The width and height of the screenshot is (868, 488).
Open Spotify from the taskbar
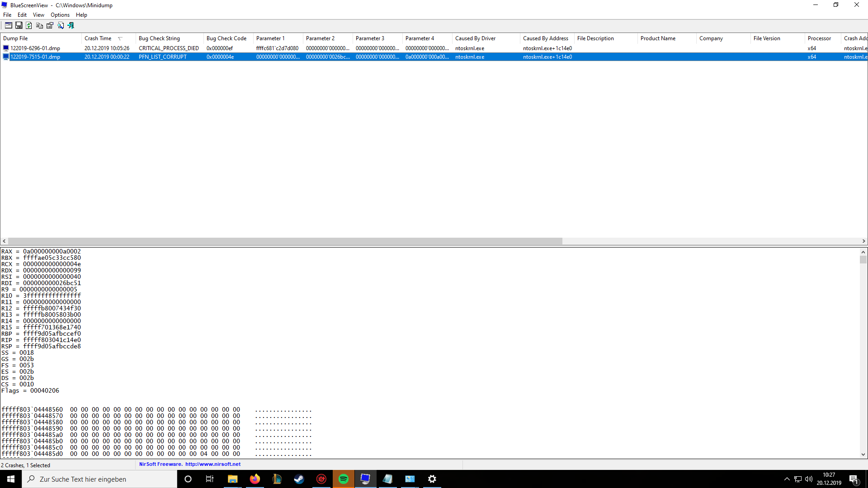point(343,479)
